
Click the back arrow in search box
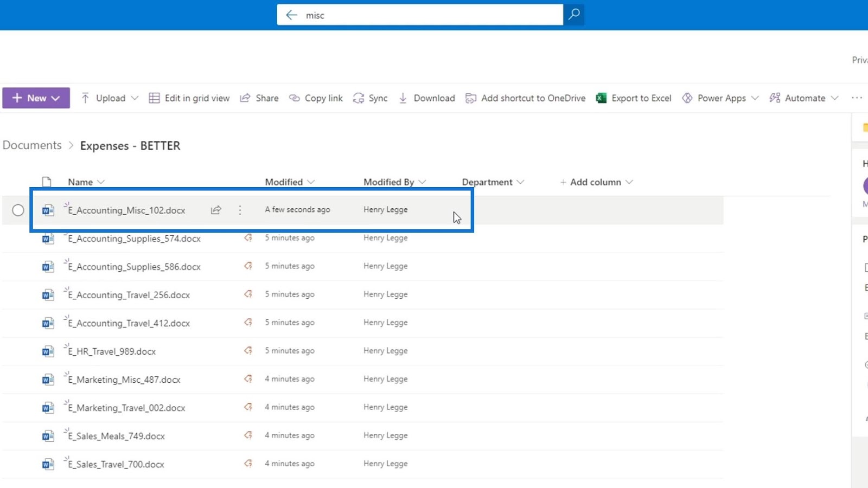point(291,15)
